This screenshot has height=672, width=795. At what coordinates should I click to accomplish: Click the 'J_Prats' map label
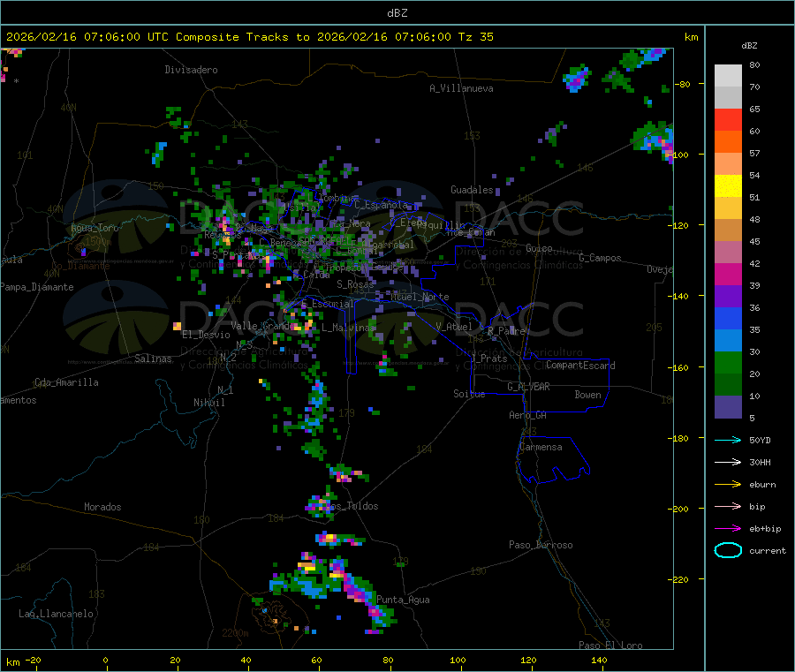tap(488, 359)
